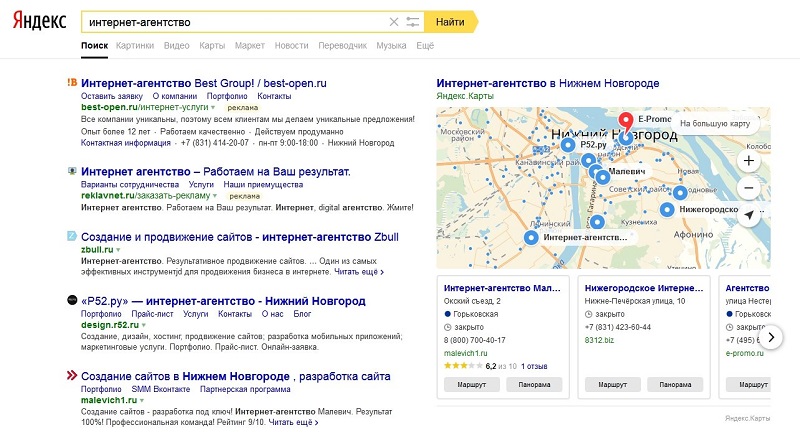
Task: Switch to Карты tab
Action: (x=212, y=45)
